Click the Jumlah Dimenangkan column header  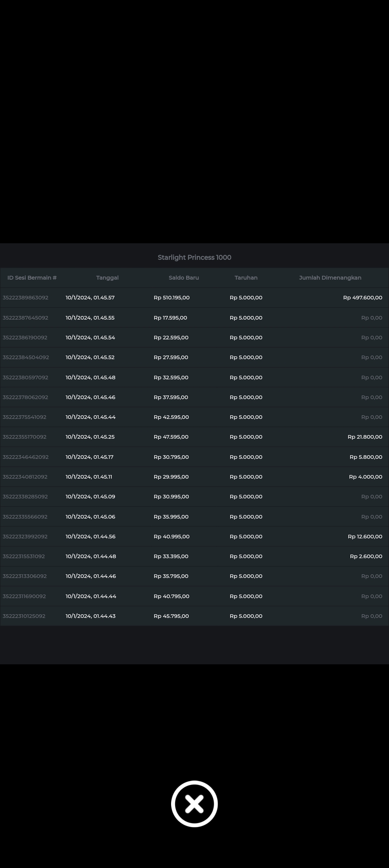(330, 277)
